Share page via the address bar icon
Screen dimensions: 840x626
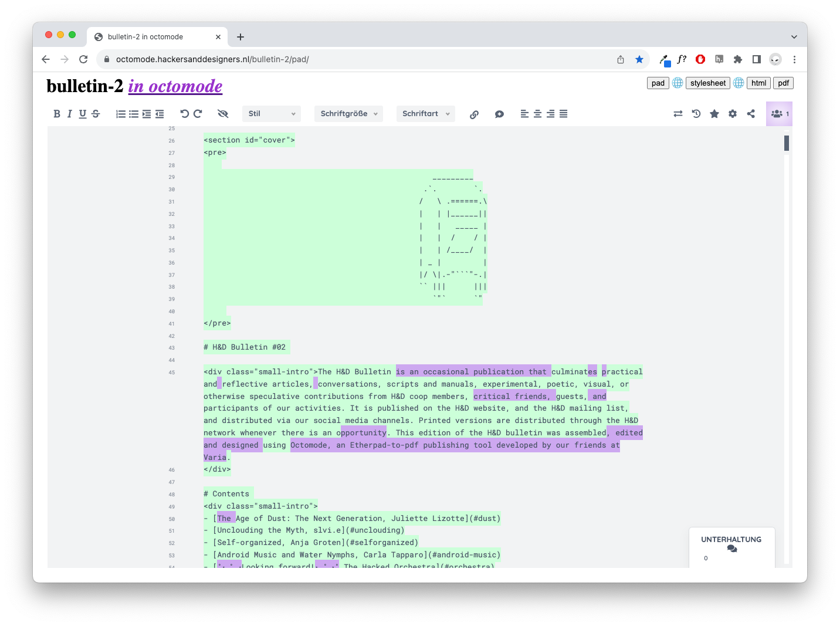tap(621, 59)
